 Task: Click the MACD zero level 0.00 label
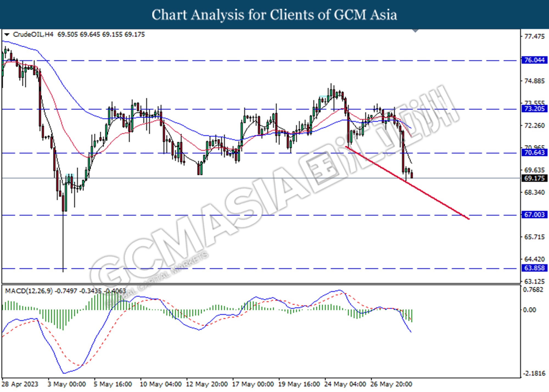[x=530, y=310]
